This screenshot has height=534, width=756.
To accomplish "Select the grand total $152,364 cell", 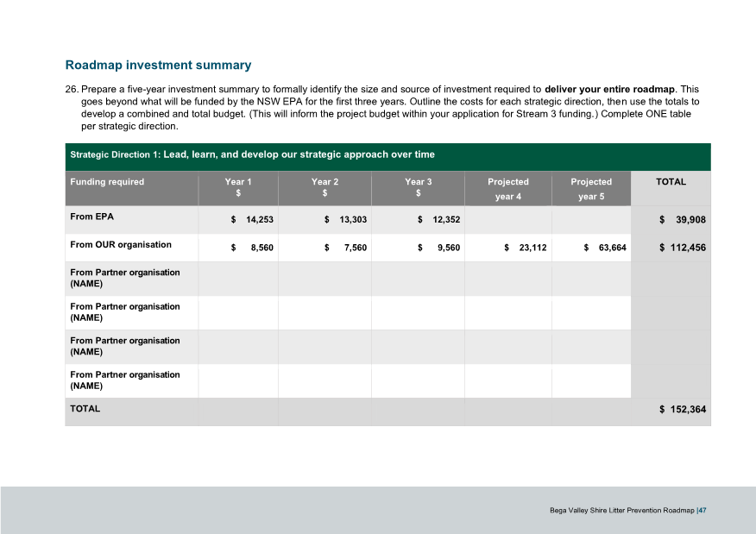I will 682,409.
